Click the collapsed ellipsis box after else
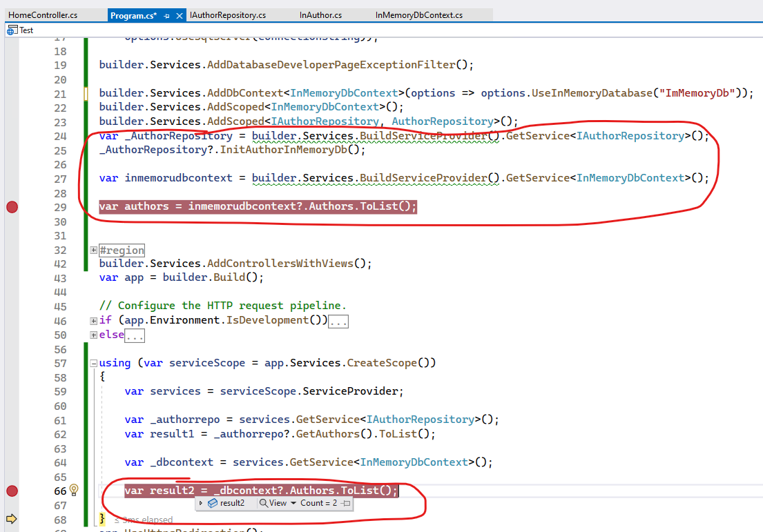The width and height of the screenshot is (763, 532). coord(135,335)
